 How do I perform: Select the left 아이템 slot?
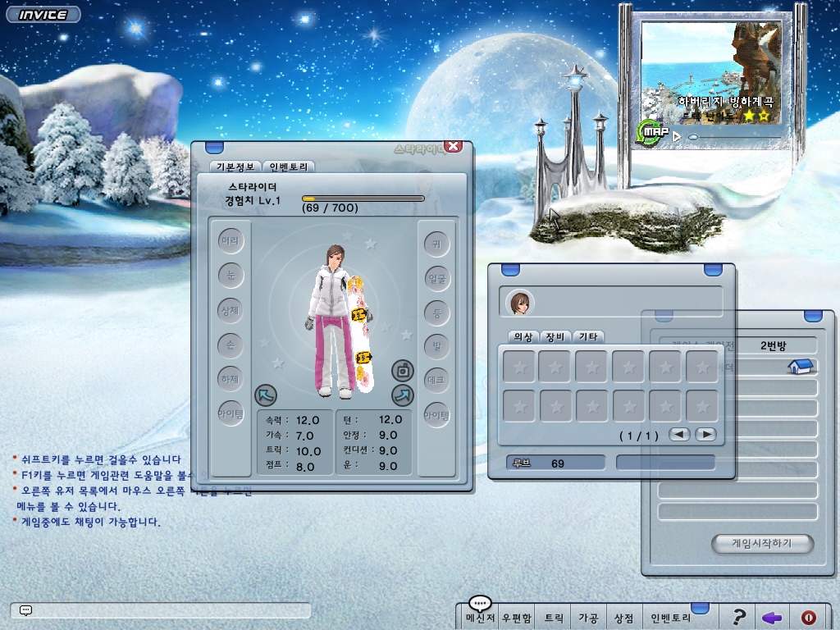[231, 413]
